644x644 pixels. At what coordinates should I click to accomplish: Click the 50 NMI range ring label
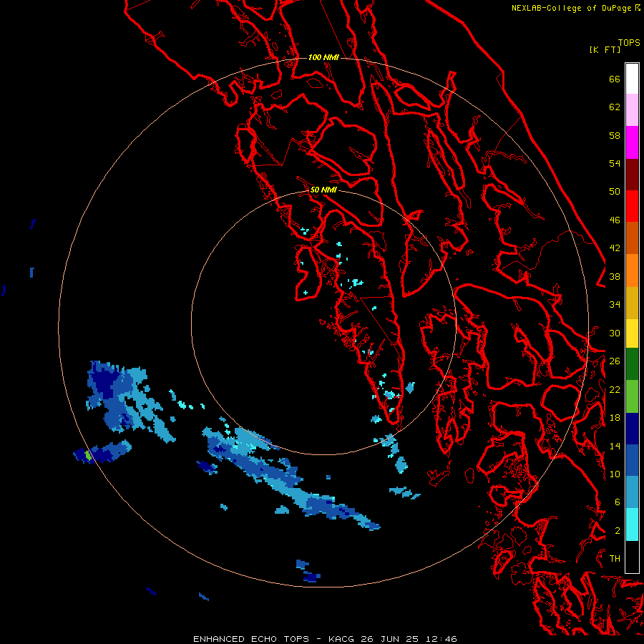click(323, 190)
